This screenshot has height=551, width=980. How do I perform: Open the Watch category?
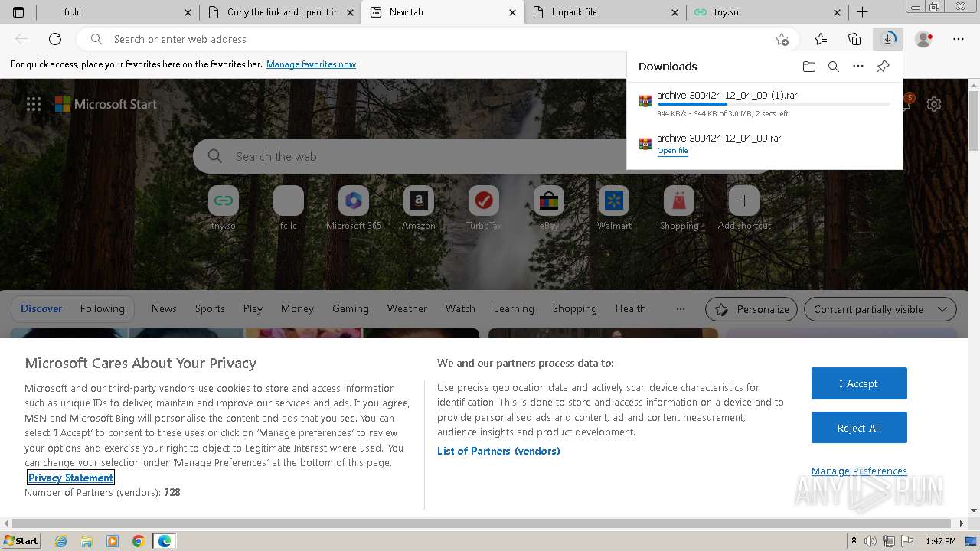coord(460,308)
